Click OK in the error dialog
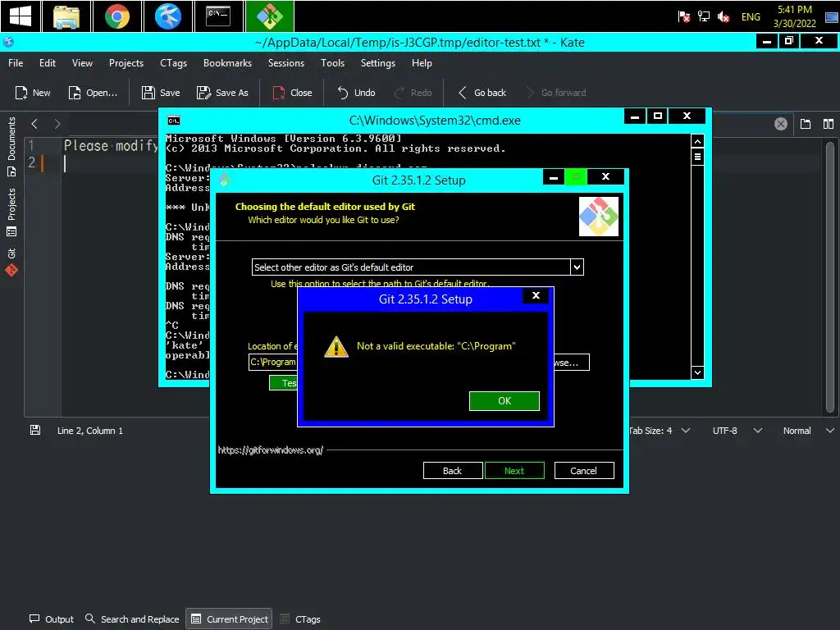840x630 pixels. pos(504,400)
